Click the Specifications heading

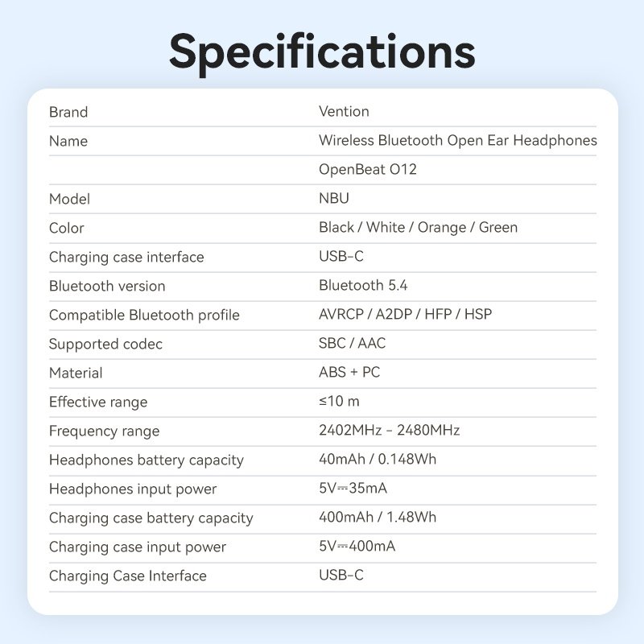(x=322, y=50)
